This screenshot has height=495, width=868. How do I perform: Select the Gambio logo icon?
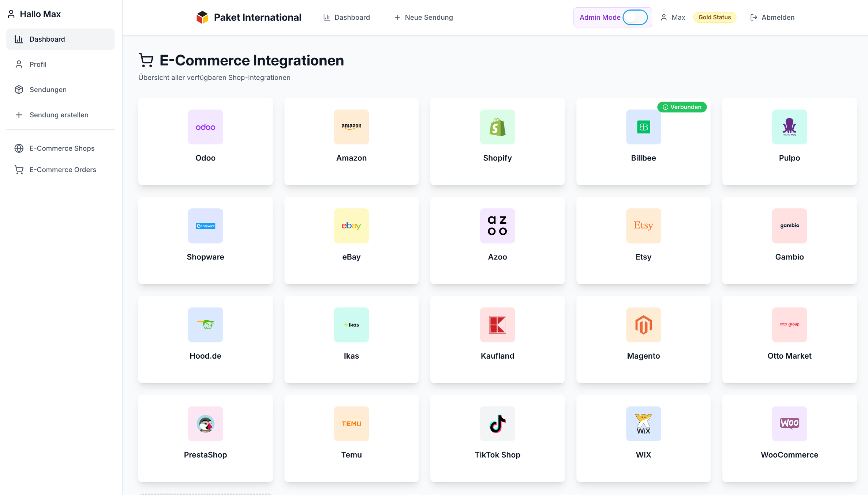coord(789,226)
